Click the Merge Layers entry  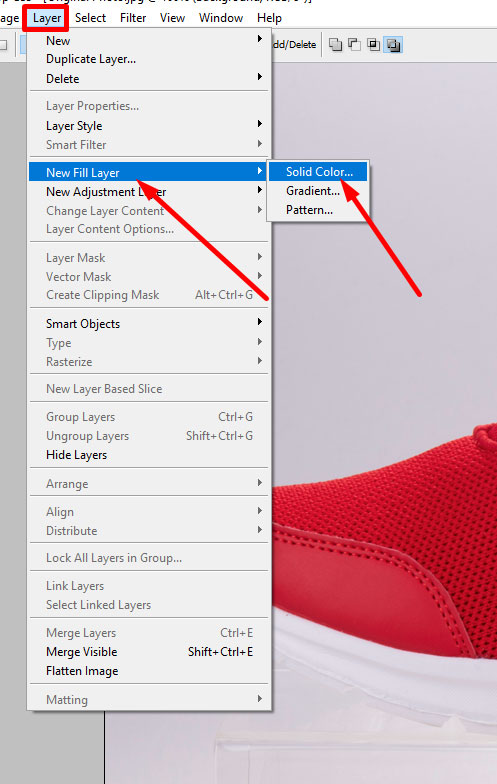pyautogui.click(x=149, y=632)
